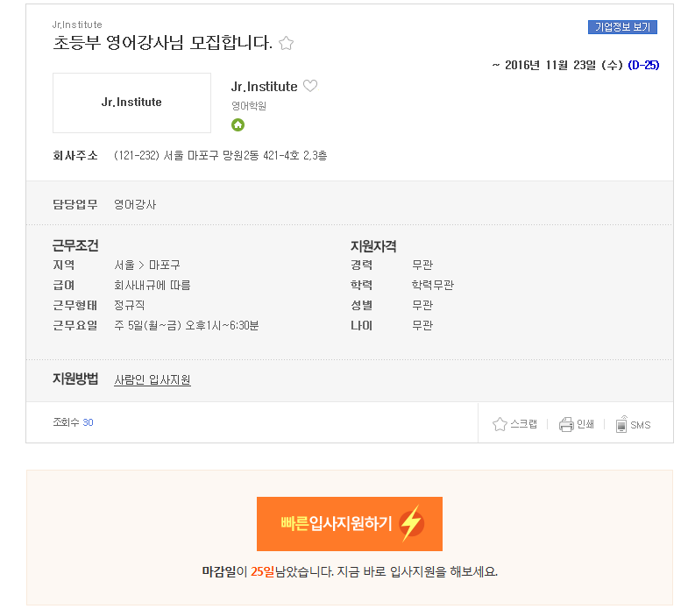Click the printer icon
Image resolution: width=688 pixels, height=616 pixels.
point(566,424)
